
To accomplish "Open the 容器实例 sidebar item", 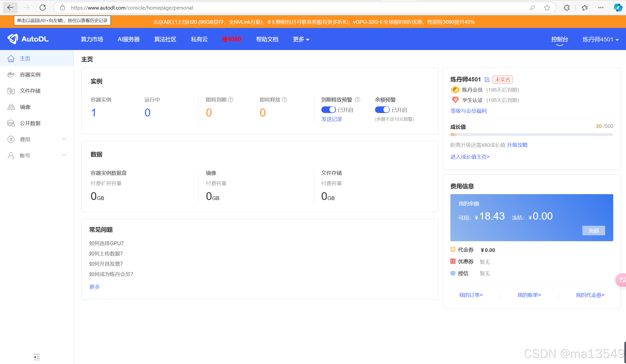I will [x=30, y=75].
